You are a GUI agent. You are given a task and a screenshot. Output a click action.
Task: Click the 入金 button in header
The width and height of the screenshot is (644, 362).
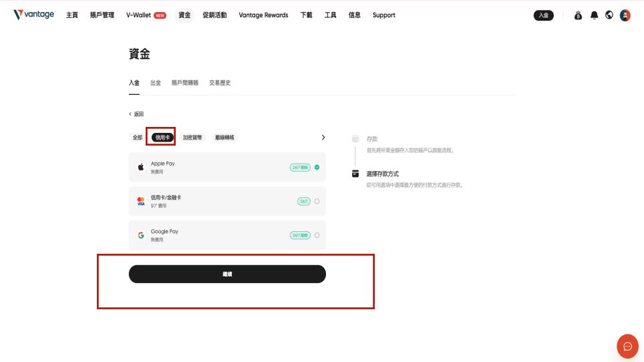tap(543, 15)
